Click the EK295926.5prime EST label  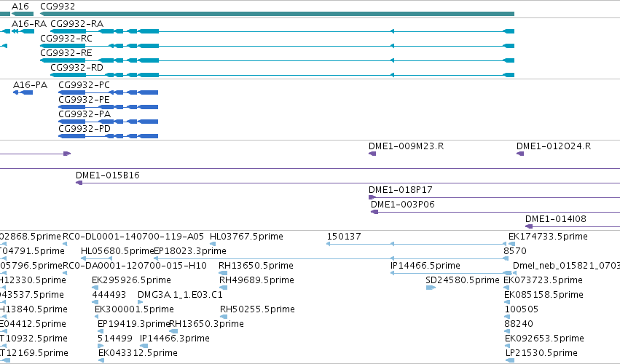pyautogui.click(x=131, y=280)
